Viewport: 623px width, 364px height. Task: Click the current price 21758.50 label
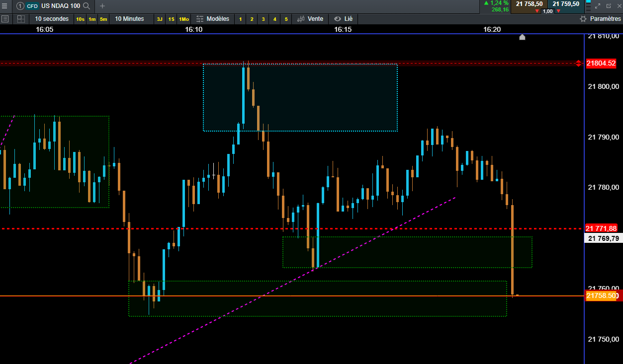(602, 296)
